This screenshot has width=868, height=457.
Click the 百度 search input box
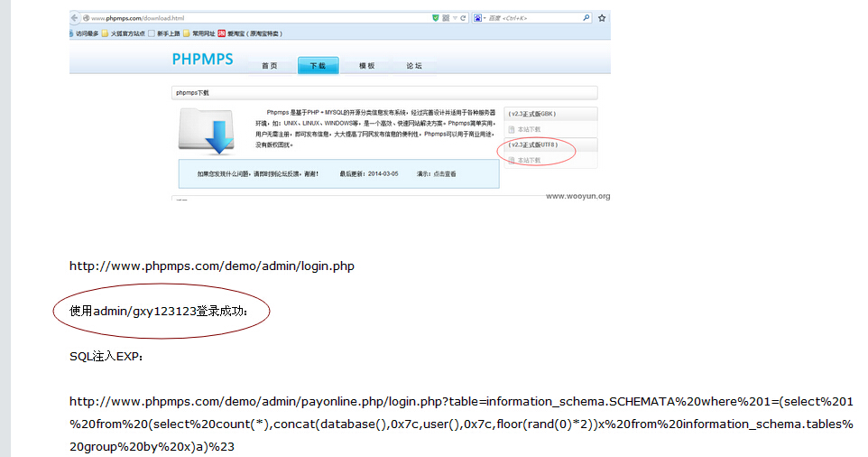coord(534,18)
